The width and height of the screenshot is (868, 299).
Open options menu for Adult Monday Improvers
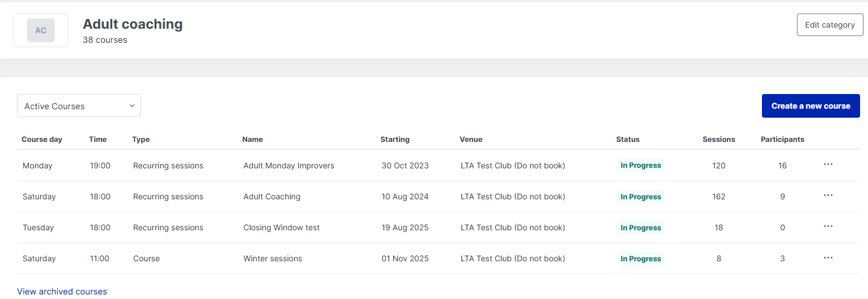pyautogui.click(x=827, y=164)
